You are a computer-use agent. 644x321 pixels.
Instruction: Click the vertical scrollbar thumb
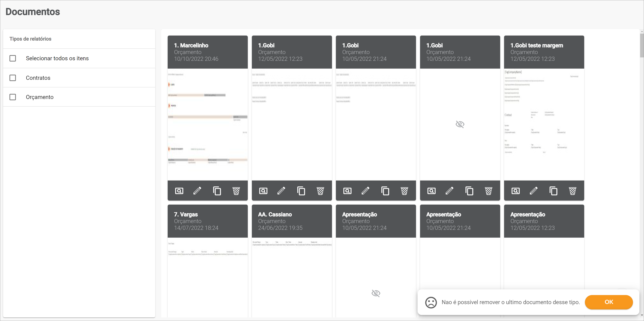tap(642, 46)
